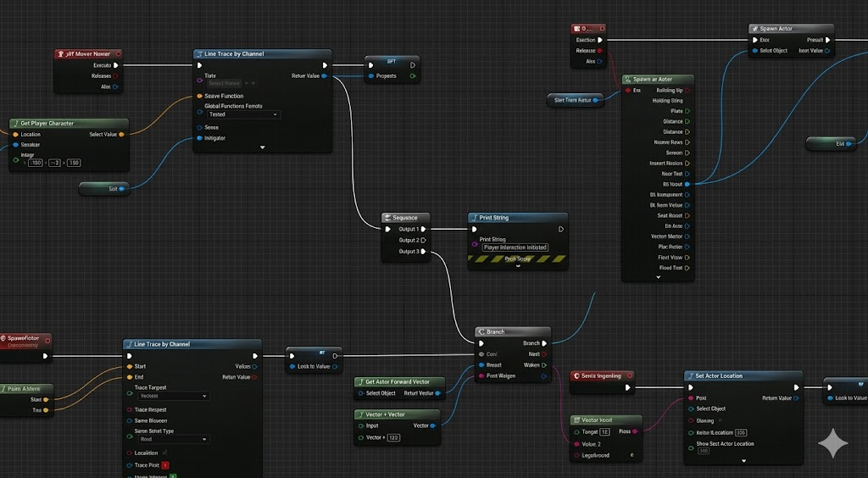
Task: Click the Player Interaction Initiated text field
Action: [x=515, y=247]
